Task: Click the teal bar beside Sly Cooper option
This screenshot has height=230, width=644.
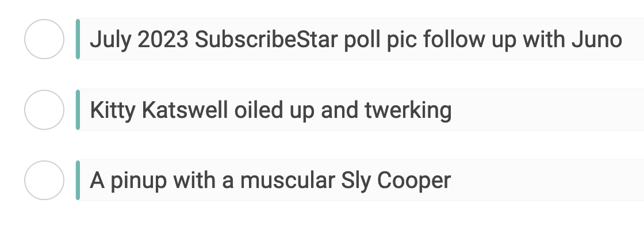Action: coord(78,181)
